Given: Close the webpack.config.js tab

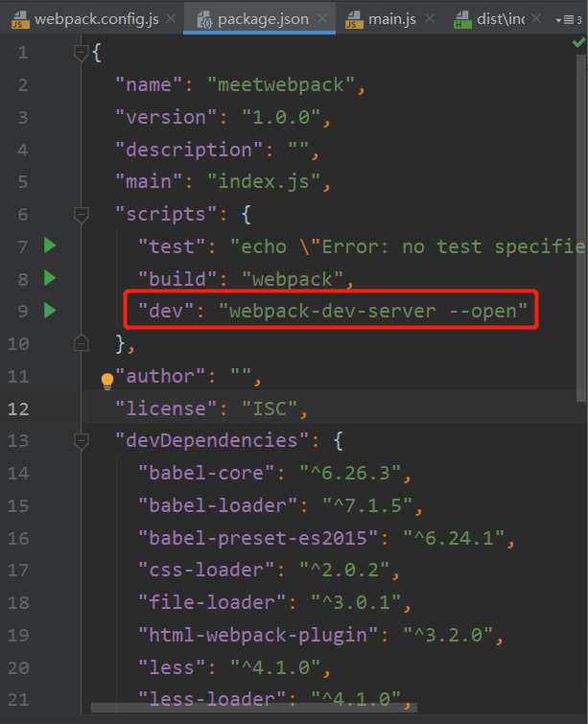Looking at the screenshot, I should [171, 18].
